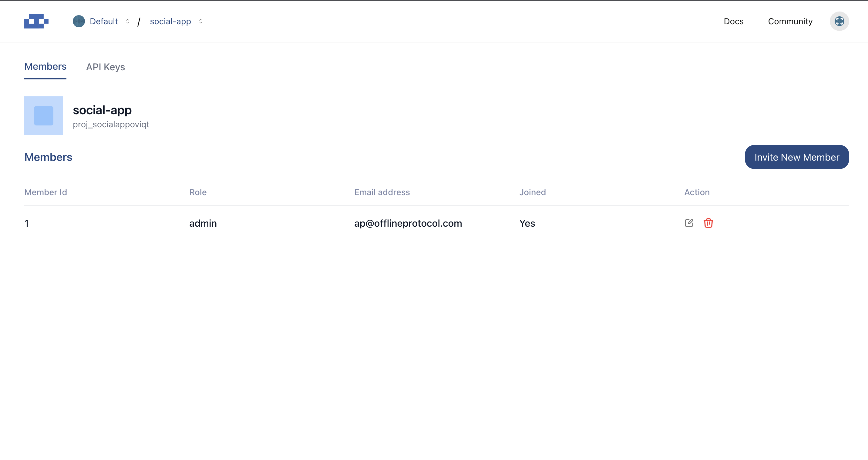Viewport: 868px width, 460px height.
Task: Edit member ap@offlineprotocol.com with pencil icon
Action: tap(689, 223)
